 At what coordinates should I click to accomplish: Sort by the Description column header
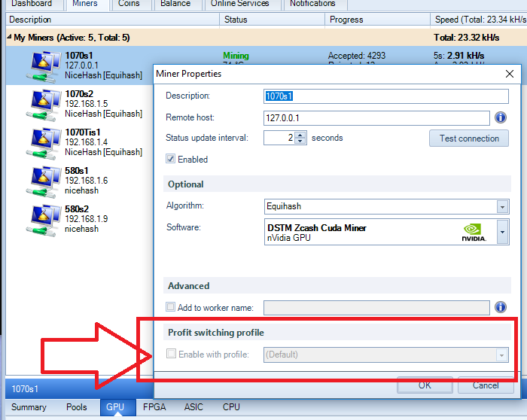coord(113,20)
